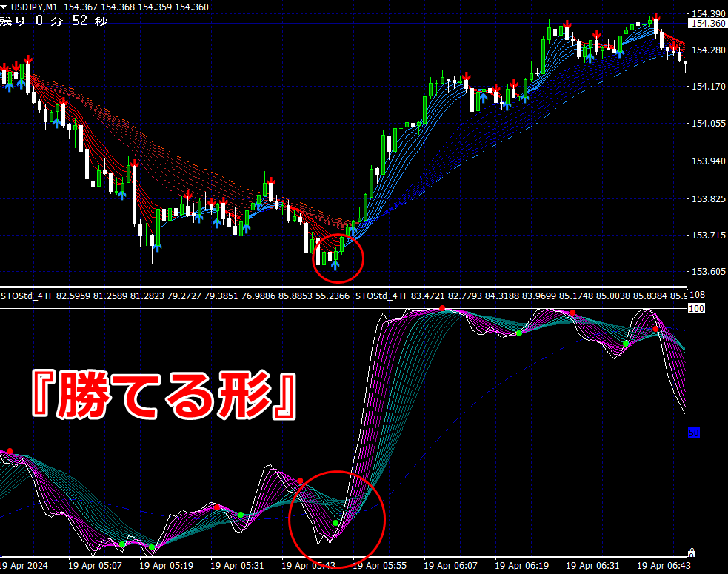This screenshot has width=728, height=574.
Task: Click the 108 indicator scale value
Action: click(698, 295)
